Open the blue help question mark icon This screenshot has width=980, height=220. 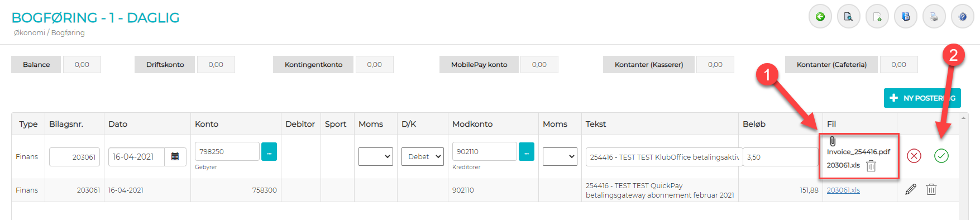click(x=963, y=17)
